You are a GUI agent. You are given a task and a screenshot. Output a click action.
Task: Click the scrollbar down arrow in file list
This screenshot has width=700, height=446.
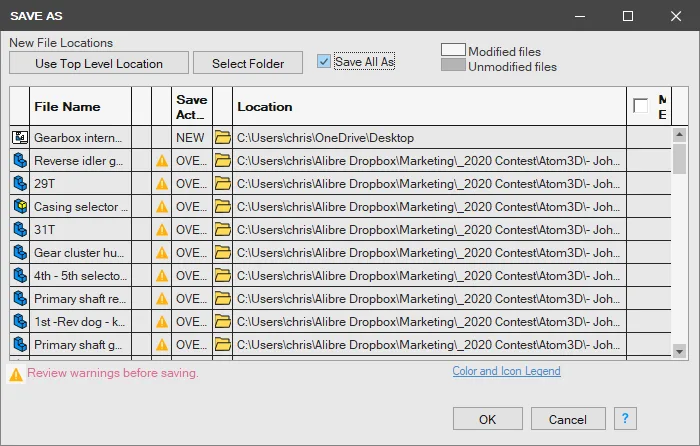(679, 351)
